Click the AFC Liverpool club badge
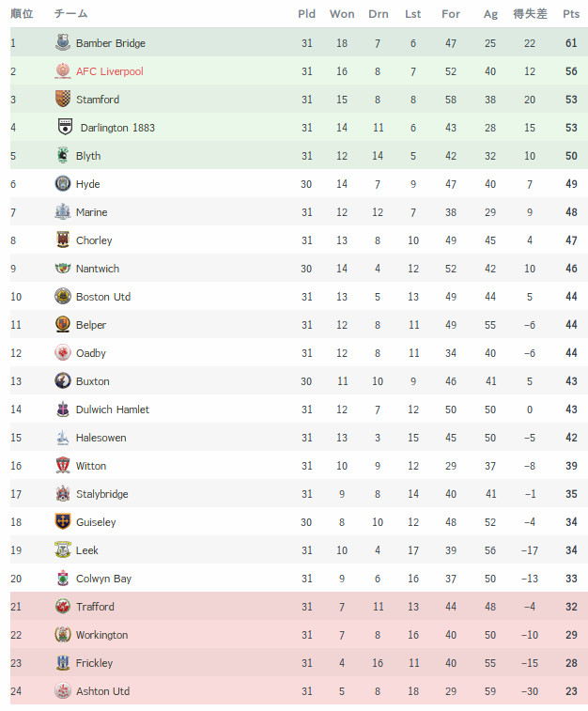This screenshot has height=711, width=588. point(63,70)
